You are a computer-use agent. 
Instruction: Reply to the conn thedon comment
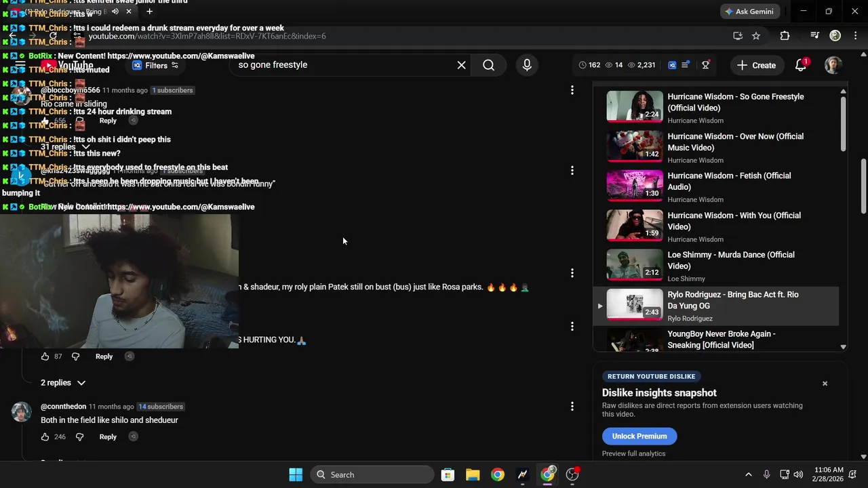click(x=108, y=437)
